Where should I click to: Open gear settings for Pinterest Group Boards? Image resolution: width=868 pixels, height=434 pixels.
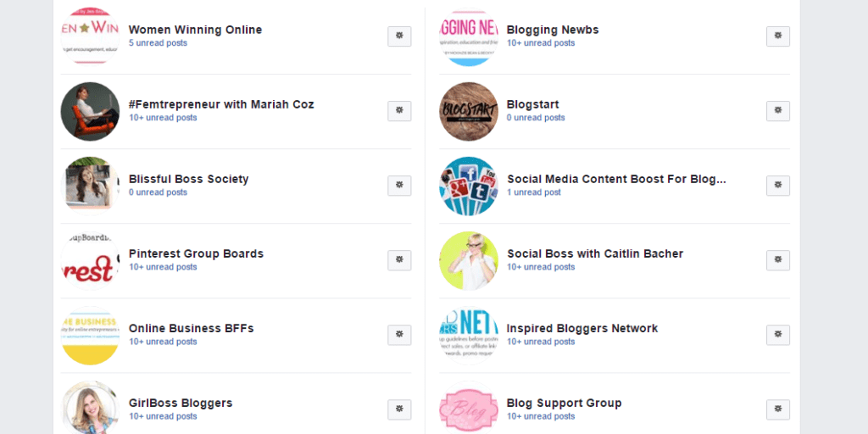pos(399,261)
